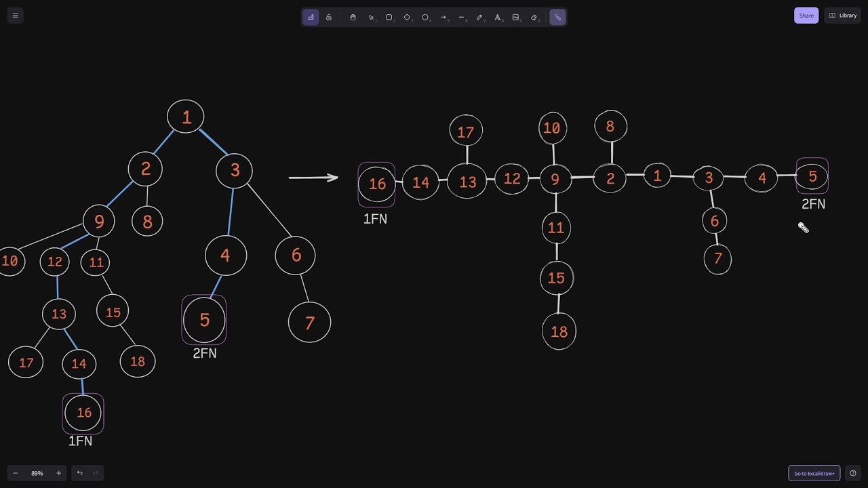Select the Eraser tool

[534, 17]
